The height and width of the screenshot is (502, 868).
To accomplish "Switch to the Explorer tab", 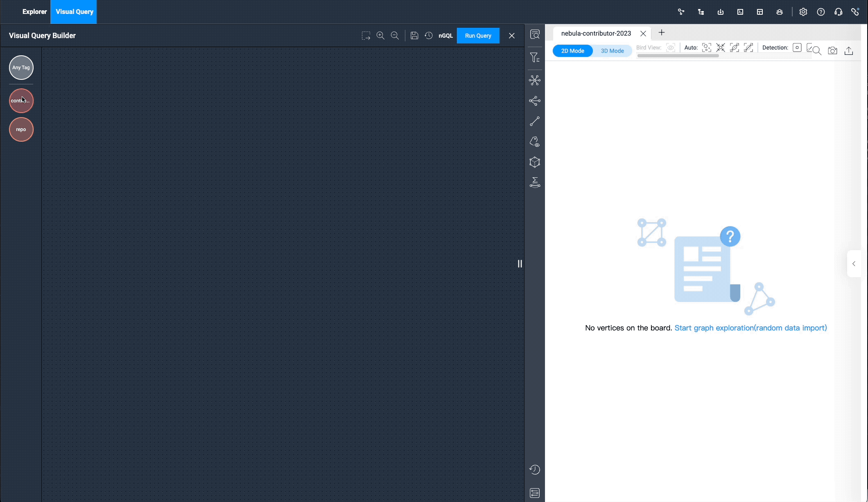I will coord(34,11).
